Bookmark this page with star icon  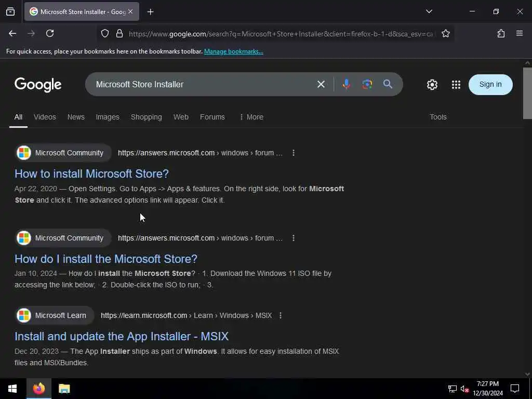(445, 33)
